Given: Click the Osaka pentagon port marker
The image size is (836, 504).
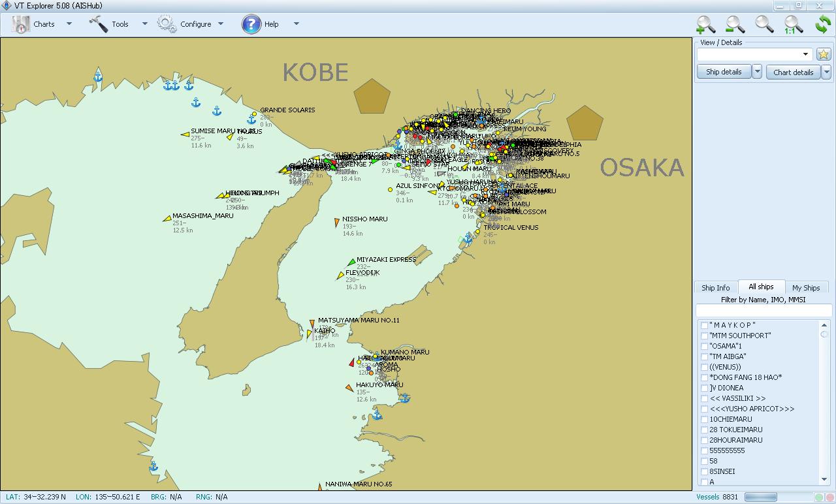Looking at the screenshot, I should [x=585, y=123].
